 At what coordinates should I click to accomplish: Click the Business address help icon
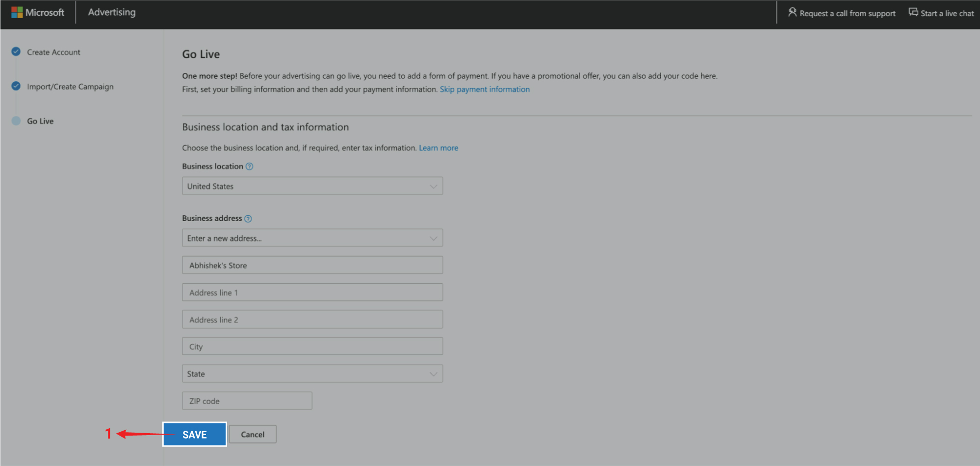tap(248, 219)
